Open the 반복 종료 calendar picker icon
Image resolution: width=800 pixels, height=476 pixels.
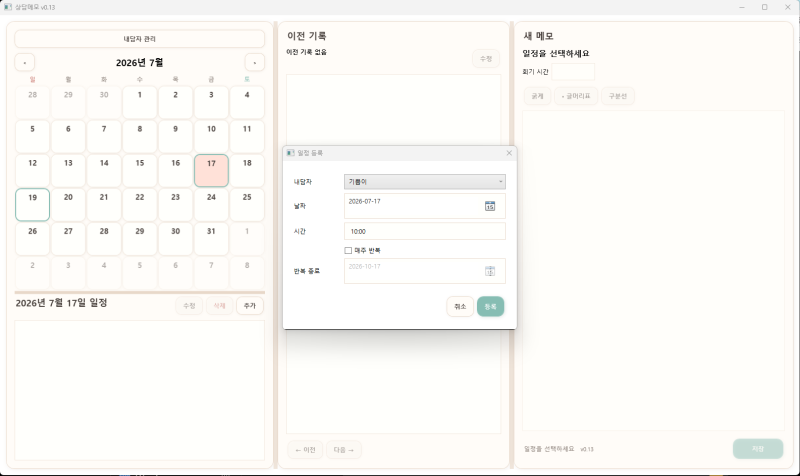(489, 271)
